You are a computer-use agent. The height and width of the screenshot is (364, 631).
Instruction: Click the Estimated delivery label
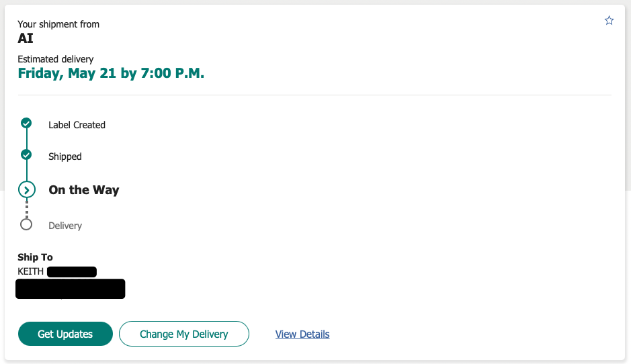coord(56,59)
